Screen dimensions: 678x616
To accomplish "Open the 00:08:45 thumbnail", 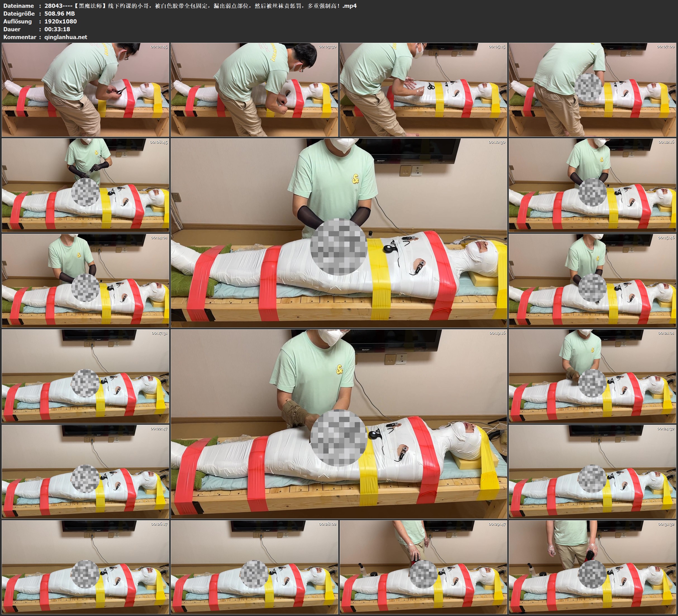I will (85, 185).
